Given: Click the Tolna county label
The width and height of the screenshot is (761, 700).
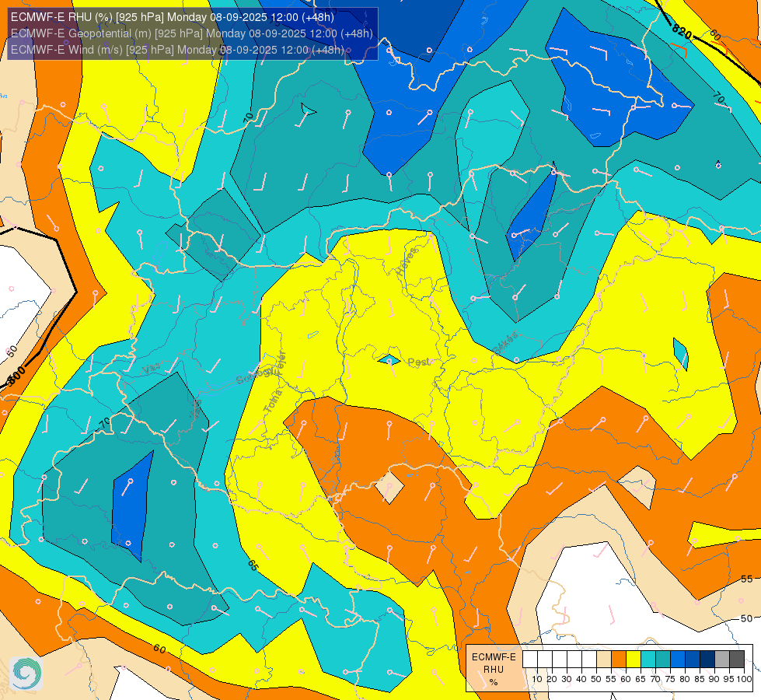Looking at the screenshot, I should (x=274, y=401).
